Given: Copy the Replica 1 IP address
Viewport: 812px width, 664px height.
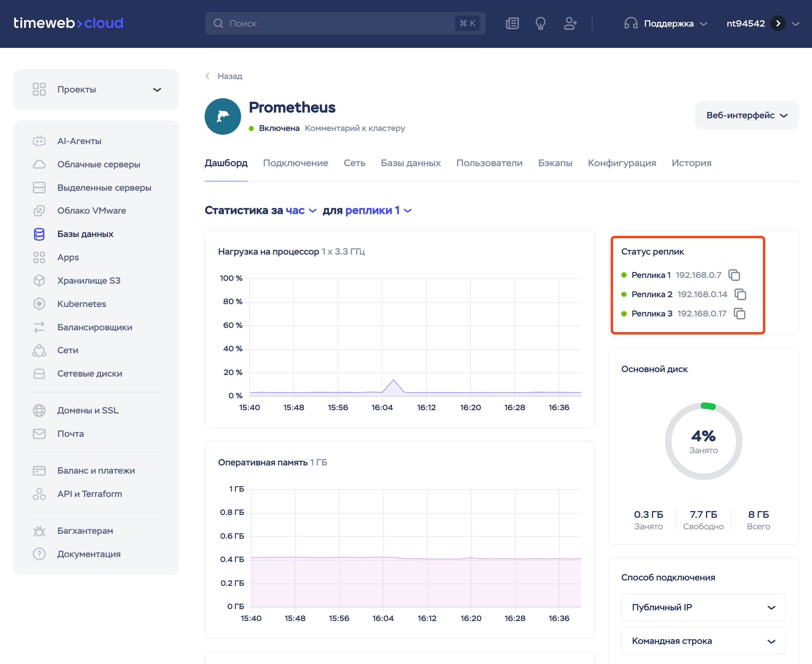Looking at the screenshot, I should (x=734, y=275).
